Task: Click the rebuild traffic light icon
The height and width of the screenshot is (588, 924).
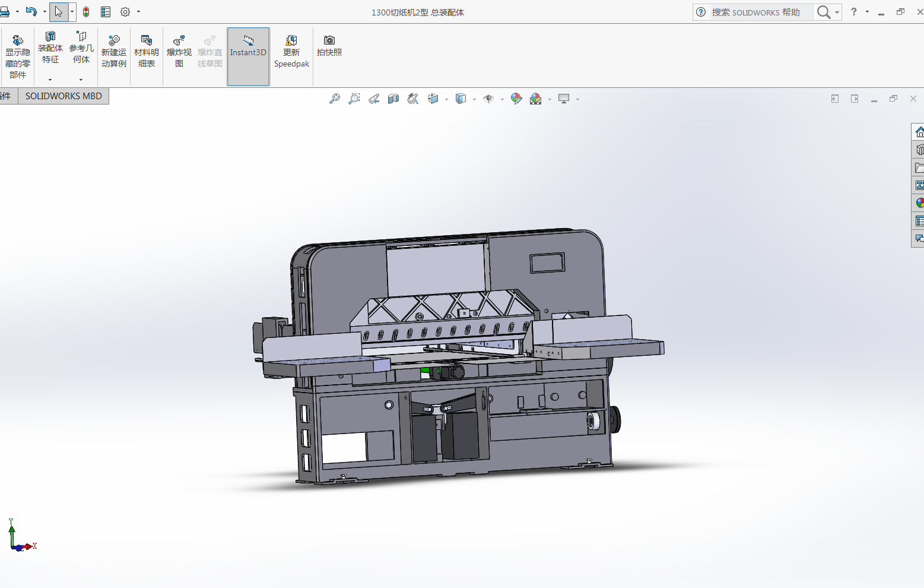Action: coord(86,12)
